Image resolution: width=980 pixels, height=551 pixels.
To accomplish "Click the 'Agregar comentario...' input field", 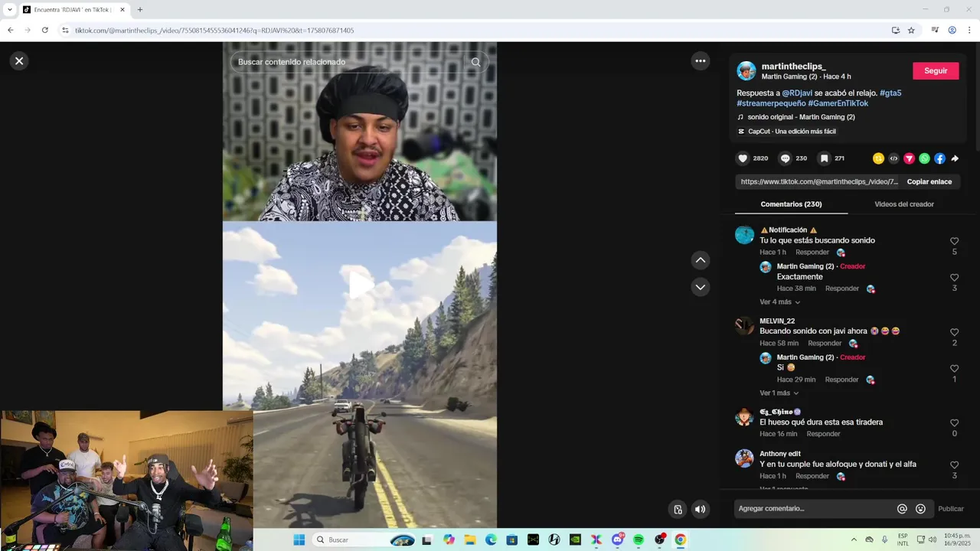I will [813, 509].
